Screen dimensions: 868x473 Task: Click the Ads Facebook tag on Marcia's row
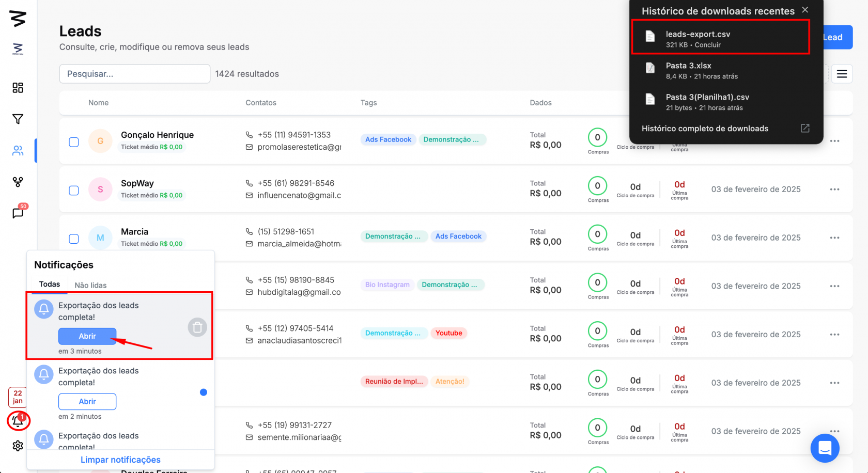[x=458, y=236]
